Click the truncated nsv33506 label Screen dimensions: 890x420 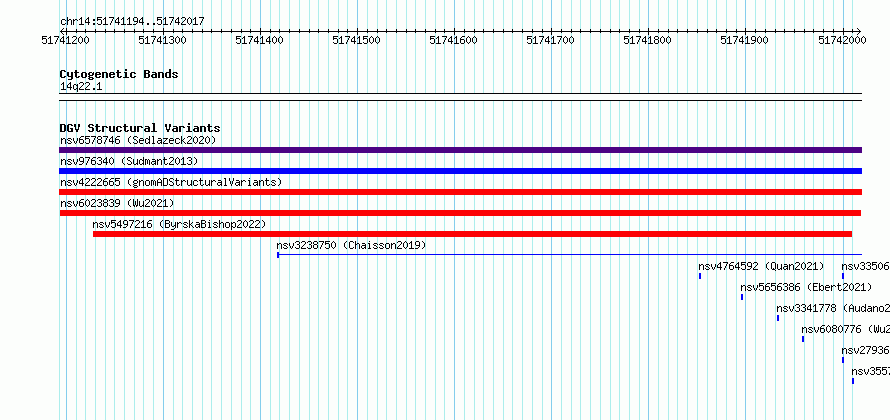(866, 266)
